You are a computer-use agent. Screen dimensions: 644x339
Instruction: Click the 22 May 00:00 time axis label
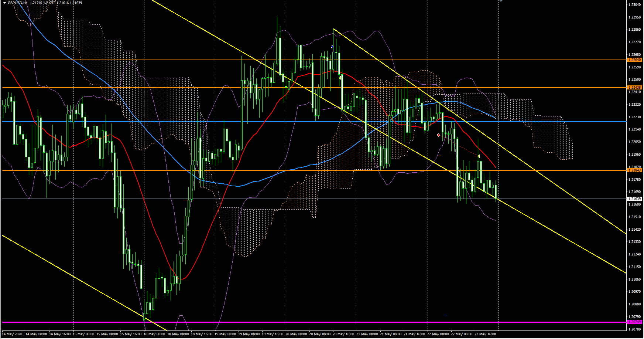coord(438,334)
